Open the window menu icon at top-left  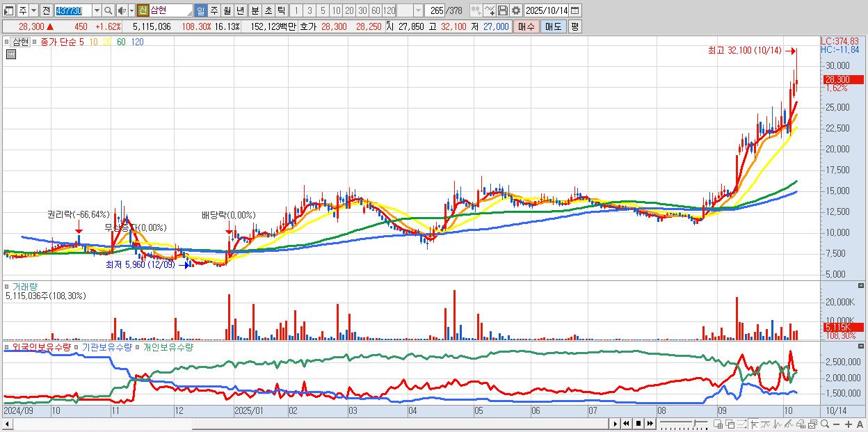pyautogui.click(x=8, y=10)
